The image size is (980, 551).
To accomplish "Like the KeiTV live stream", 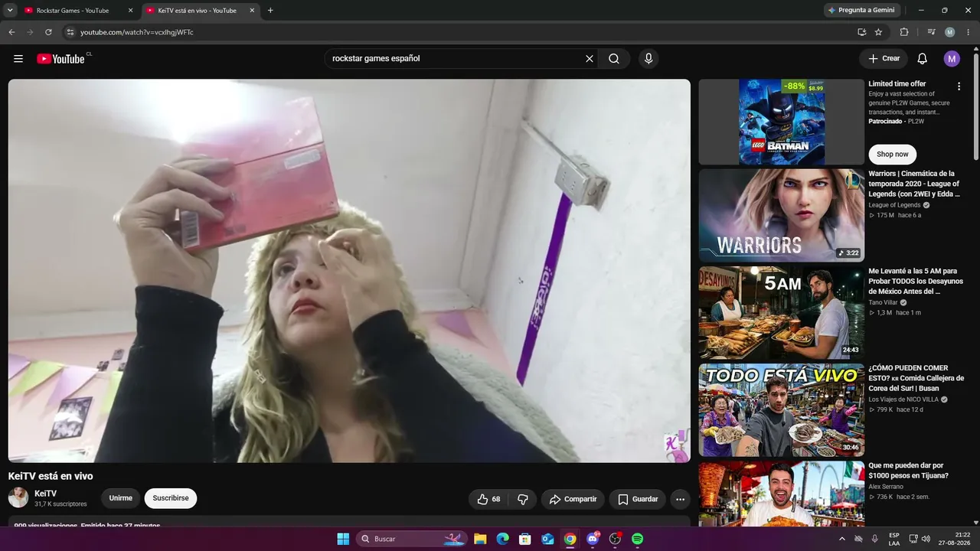I will pos(489,499).
